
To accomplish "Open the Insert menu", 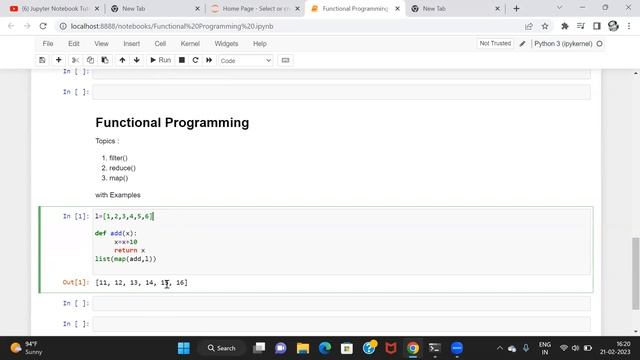I will 131,44.
